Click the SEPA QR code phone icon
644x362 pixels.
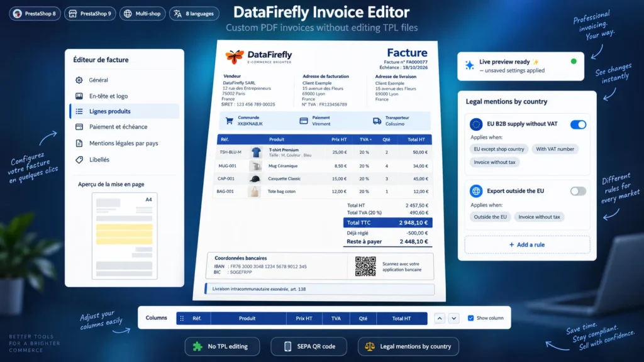pyautogui.click(x=287, y=346)
